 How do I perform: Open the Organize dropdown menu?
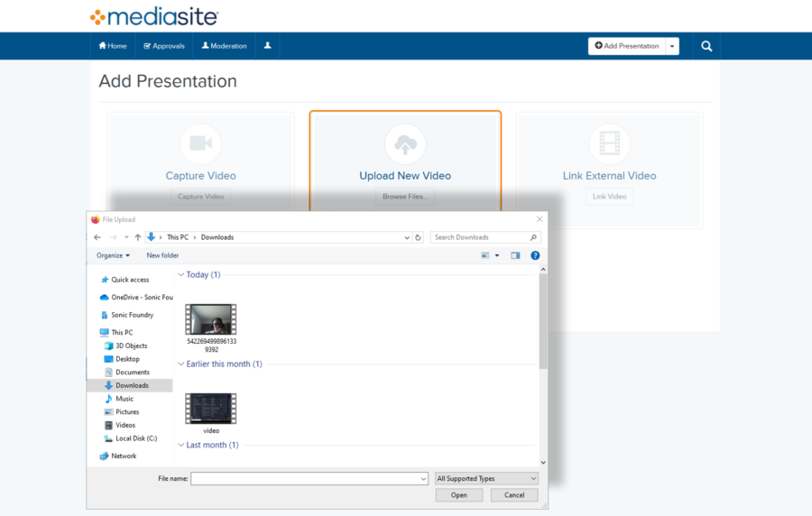[x=113, y=255]
